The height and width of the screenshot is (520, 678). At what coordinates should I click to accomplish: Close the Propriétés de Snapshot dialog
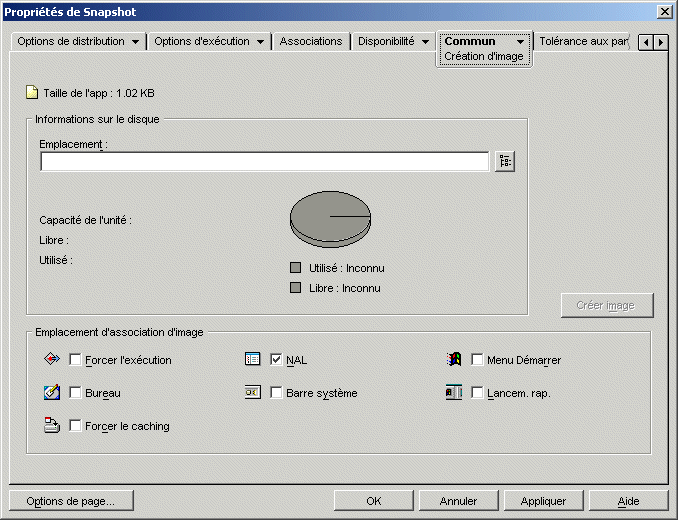[x=664, y=12]
